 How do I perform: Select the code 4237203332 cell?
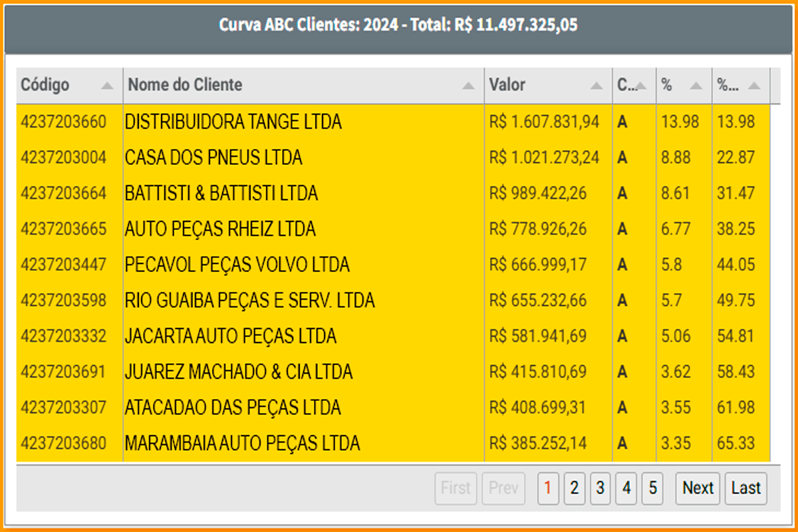click(65, 336)
